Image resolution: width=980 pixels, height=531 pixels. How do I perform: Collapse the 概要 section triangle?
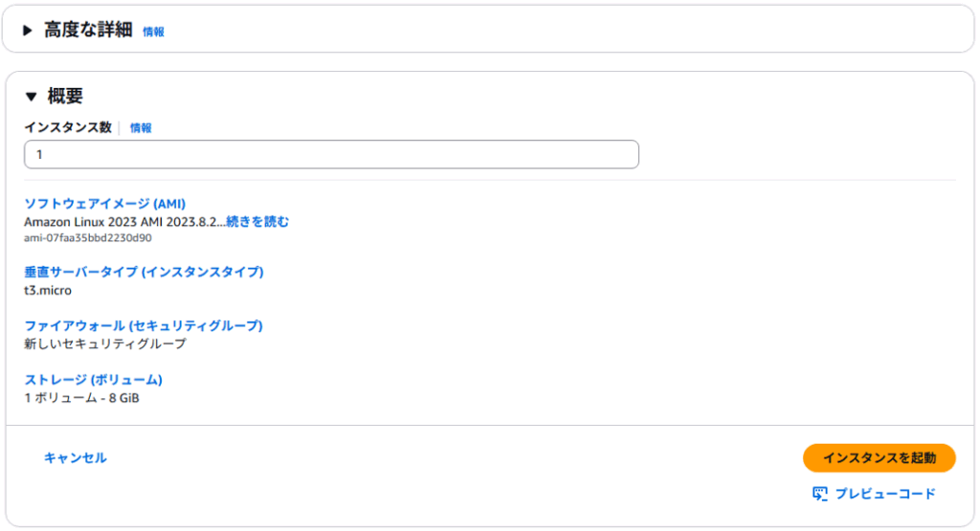[31, 97]
